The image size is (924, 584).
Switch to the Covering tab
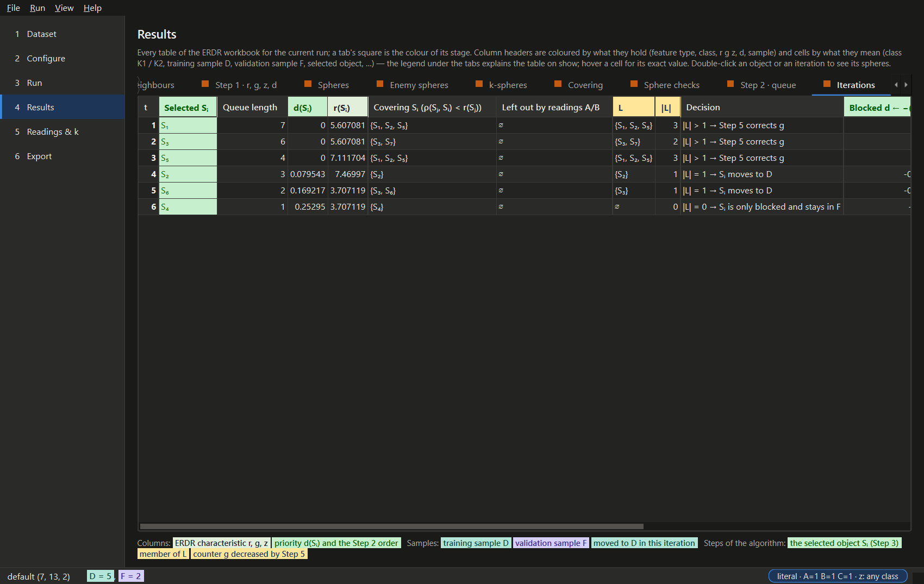(x=579, y=85)
